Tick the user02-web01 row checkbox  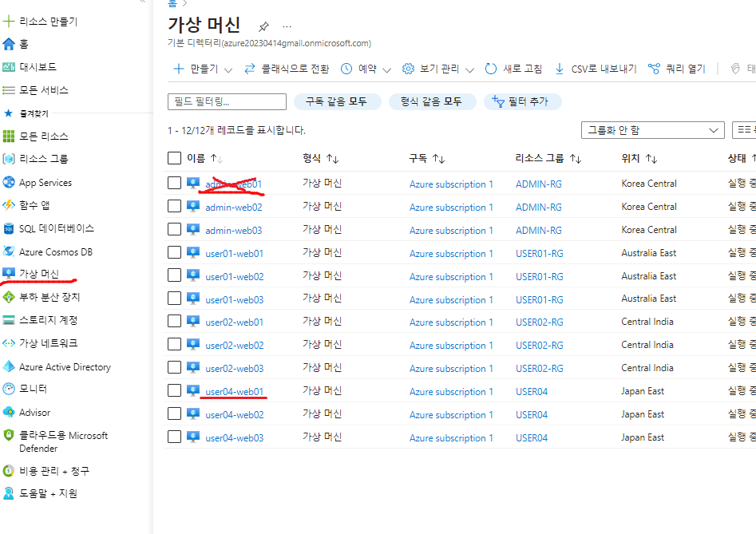(174, 321)
